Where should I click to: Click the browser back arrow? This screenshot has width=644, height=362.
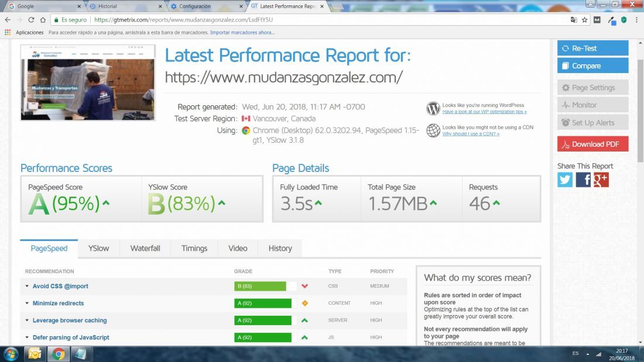(8, 20)
